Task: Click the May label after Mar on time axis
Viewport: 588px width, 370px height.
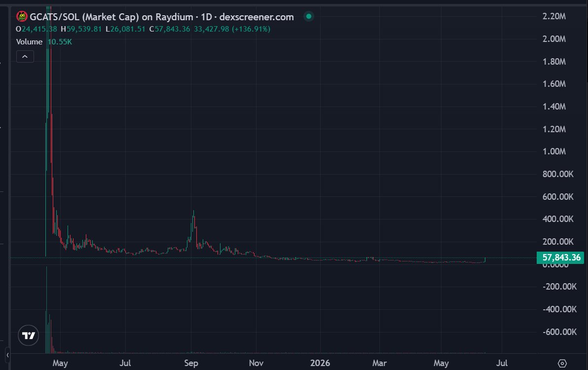Action: [441, 363]
